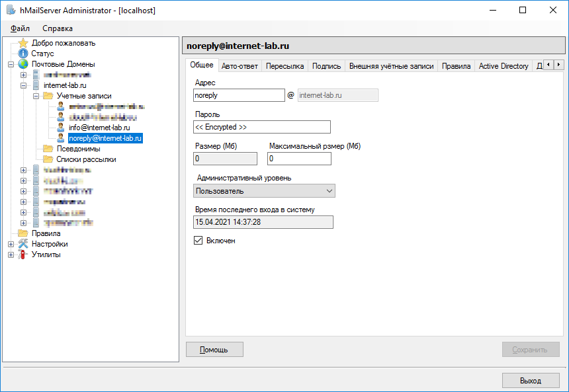This screenshot has height=392, width=569.
Task: Click the Сохранить button
Action: click(531, 349)
